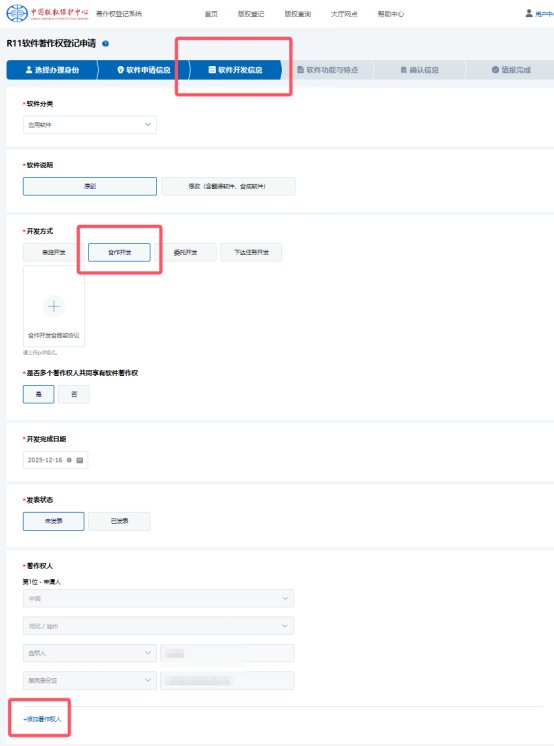Go to the 软件申请信息 step tab
The width and height of the screenshot is (554, 746).
point(144,70)
